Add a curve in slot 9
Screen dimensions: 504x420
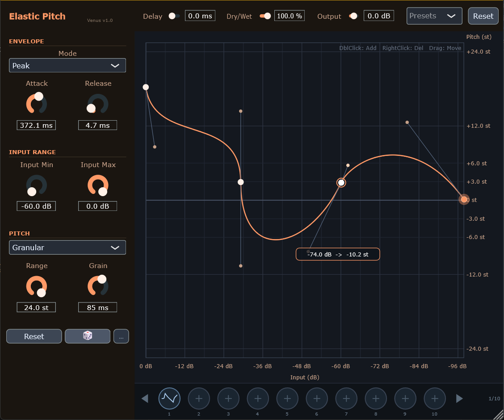tap(405, 399)
